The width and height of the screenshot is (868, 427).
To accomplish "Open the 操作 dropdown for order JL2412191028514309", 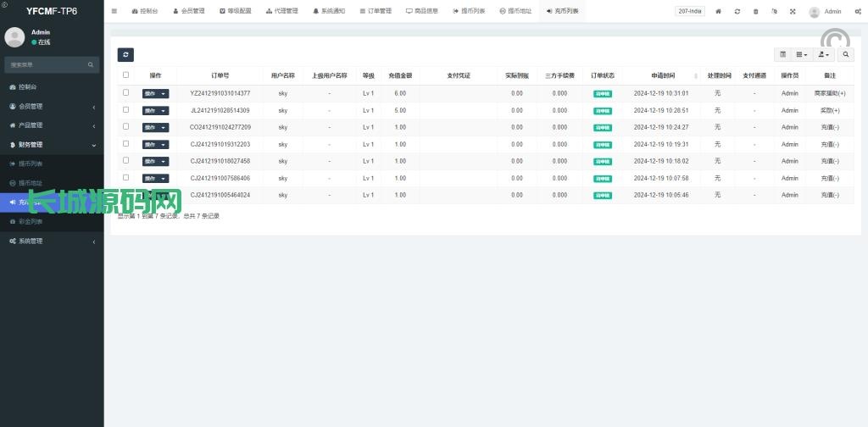I will click(155, 110).
